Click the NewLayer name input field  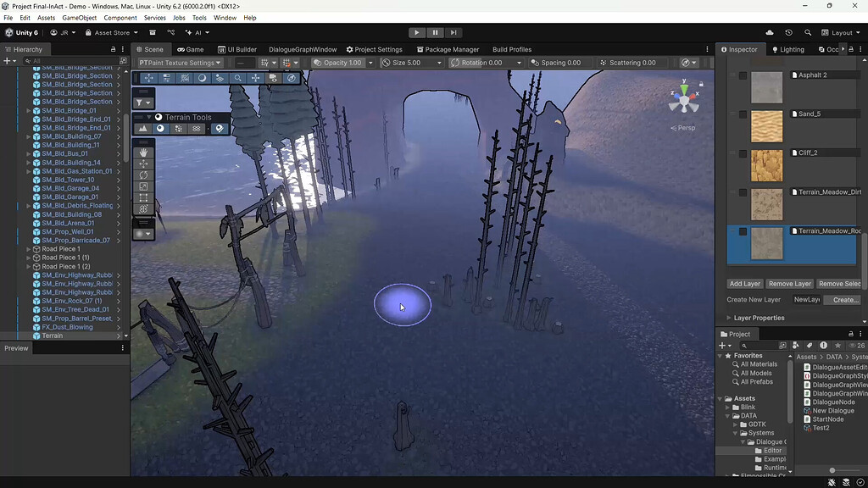805,299
